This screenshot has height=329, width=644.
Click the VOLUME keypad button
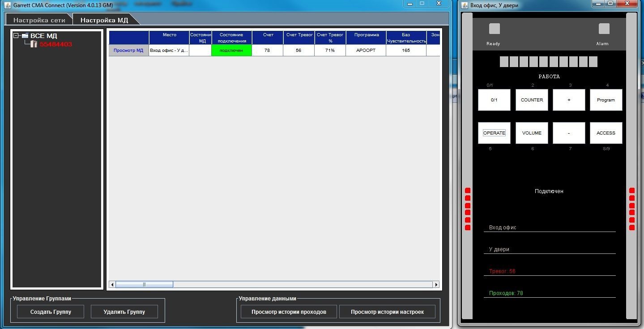coord(532,133)
